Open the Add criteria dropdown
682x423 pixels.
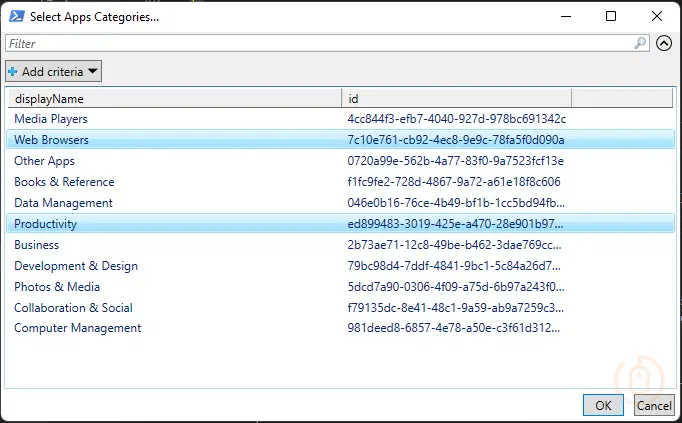coord(54,71)
